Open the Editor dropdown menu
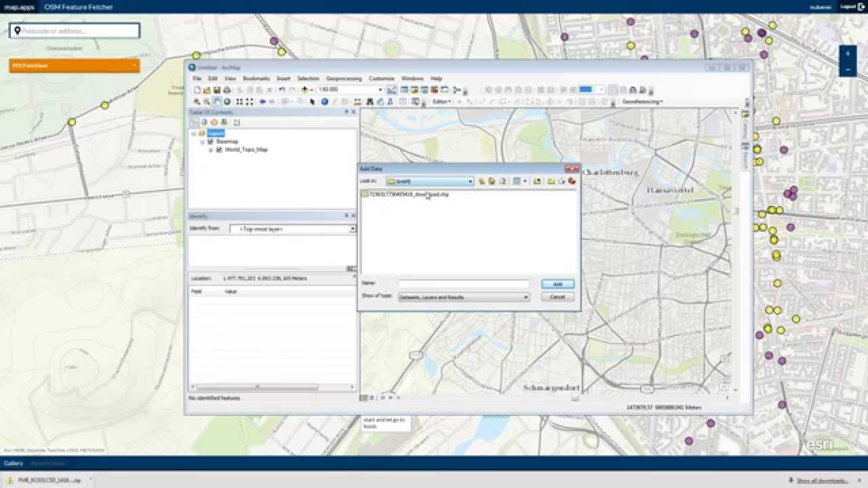 coord(442,102)
